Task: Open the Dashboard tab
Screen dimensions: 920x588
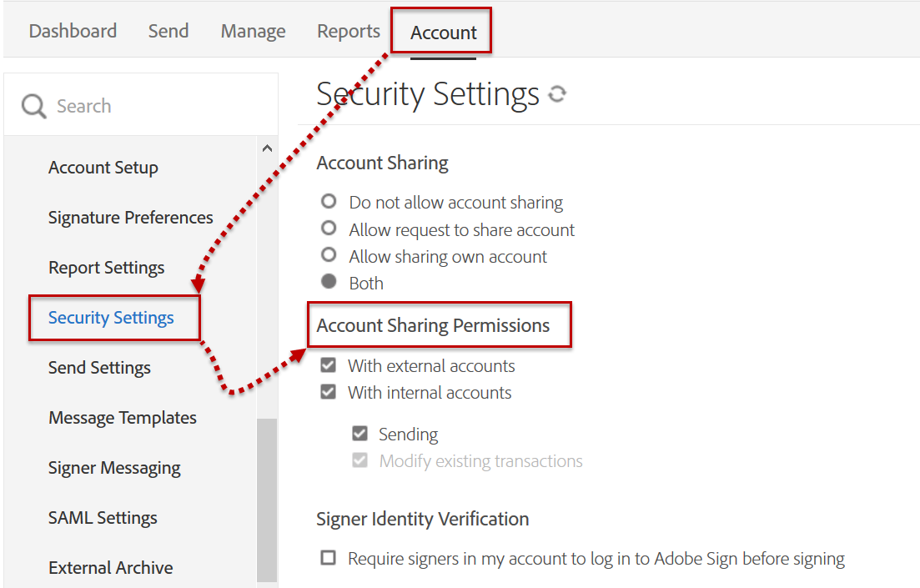Action: pos(73,32)
